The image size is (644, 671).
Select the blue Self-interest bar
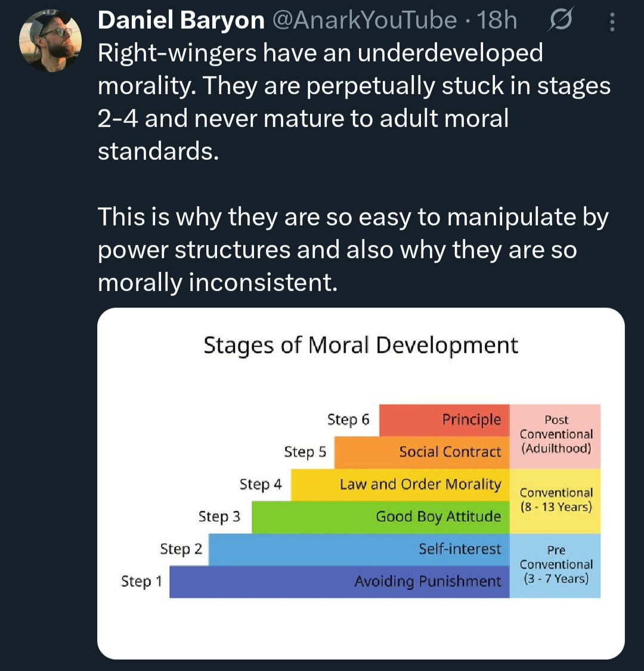pos(359,549)
